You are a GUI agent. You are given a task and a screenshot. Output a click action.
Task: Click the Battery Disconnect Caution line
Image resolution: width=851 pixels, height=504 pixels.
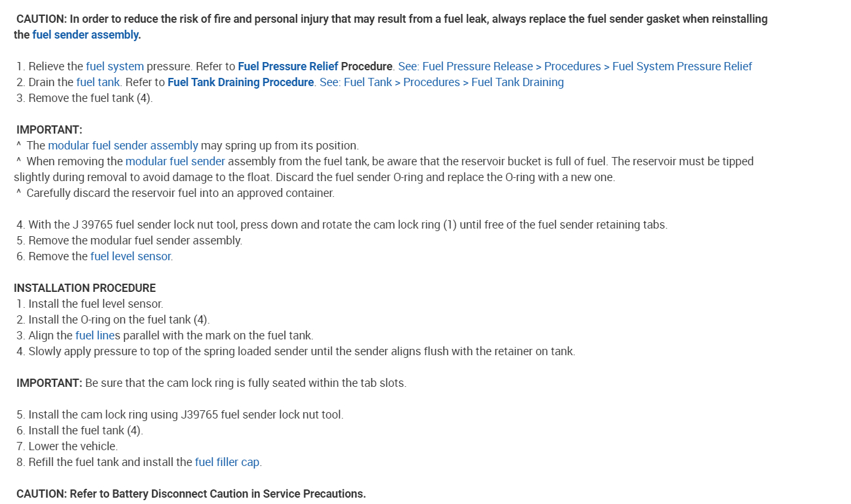pyautogui.click(x=191, y=494)
